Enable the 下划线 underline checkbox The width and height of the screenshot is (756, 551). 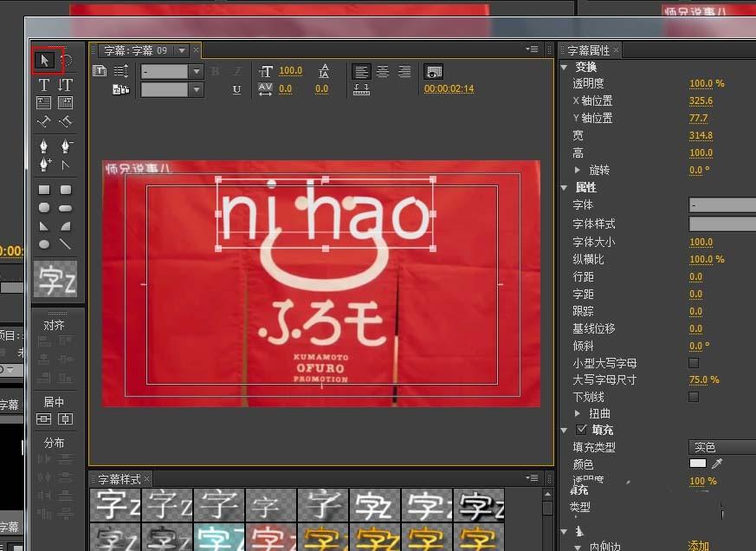pos(692,397)
